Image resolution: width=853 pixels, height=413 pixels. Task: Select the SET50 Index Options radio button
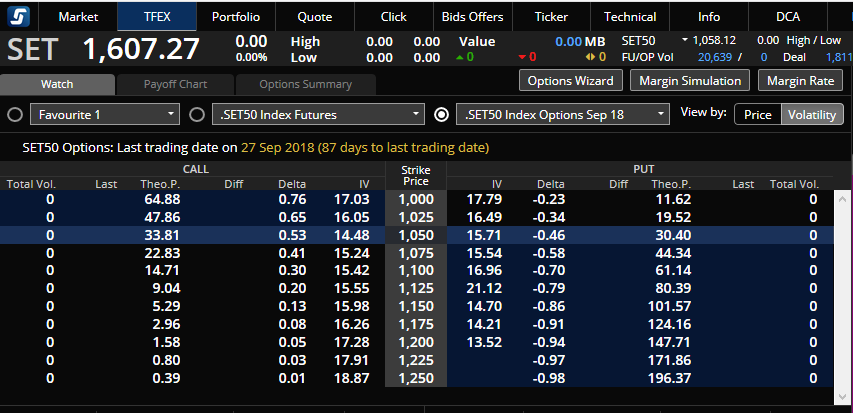[442, 114]
